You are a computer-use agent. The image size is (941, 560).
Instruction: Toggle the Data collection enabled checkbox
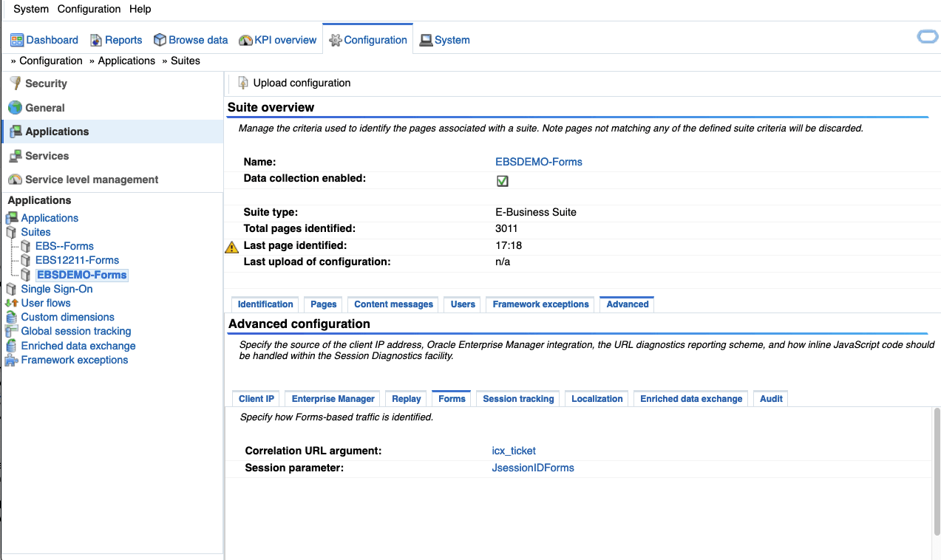(x=503, y=181)
